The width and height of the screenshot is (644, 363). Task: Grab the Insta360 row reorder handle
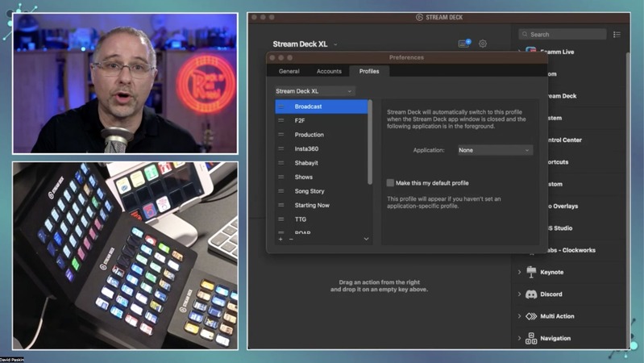[x=281, y=148]
